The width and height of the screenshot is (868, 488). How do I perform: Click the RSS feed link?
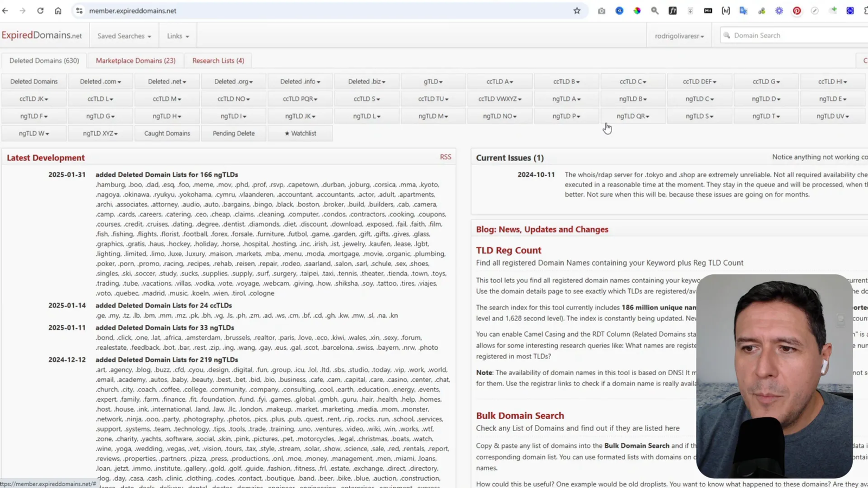[x=445, y=157]
